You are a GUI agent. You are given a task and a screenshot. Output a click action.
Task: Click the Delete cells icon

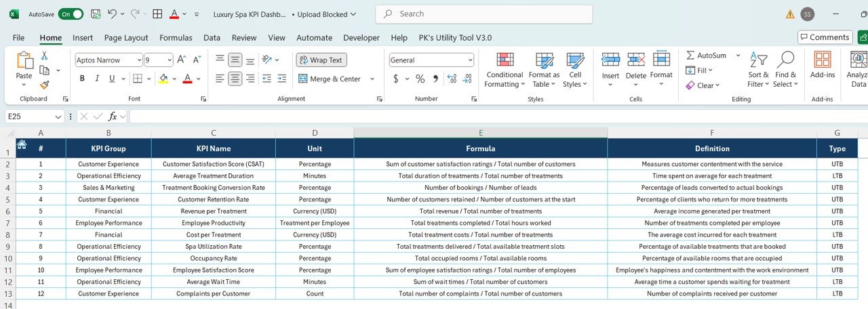[x=636, y=60]
